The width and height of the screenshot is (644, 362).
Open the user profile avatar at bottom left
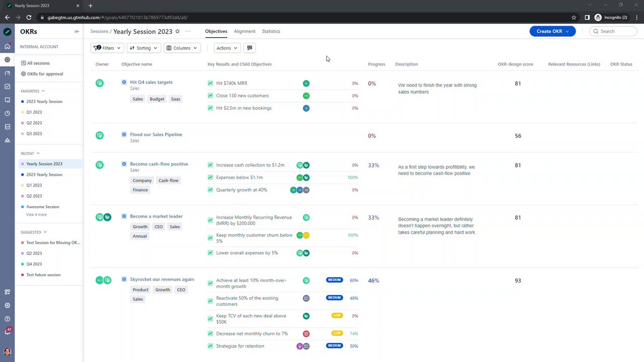(7, 352)
